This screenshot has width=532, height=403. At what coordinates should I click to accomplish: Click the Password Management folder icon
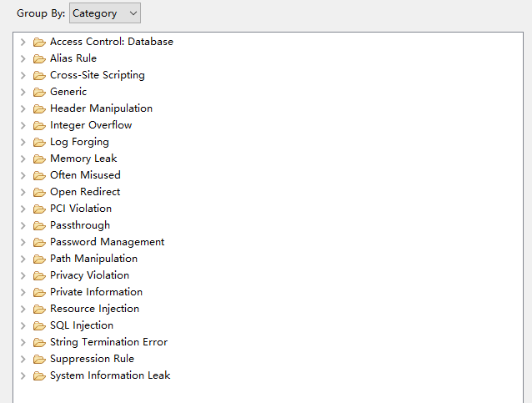[x=39, y=242]
